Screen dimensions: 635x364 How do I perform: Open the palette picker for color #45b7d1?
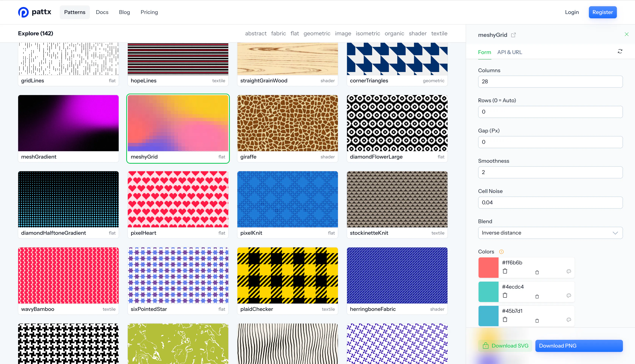(x=569, y=320)
